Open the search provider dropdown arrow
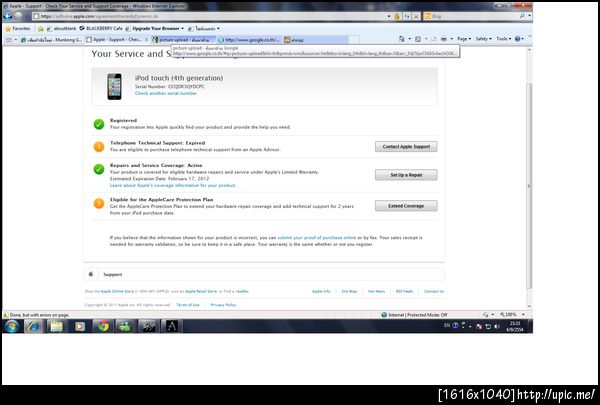 click(530, 16)
